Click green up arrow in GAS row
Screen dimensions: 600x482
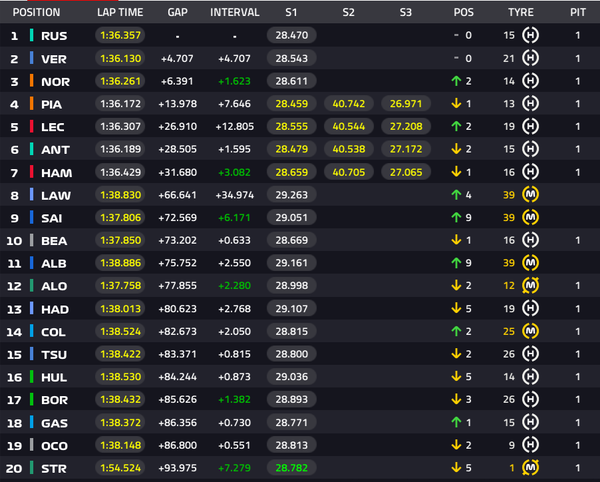(x=456, y=422)
